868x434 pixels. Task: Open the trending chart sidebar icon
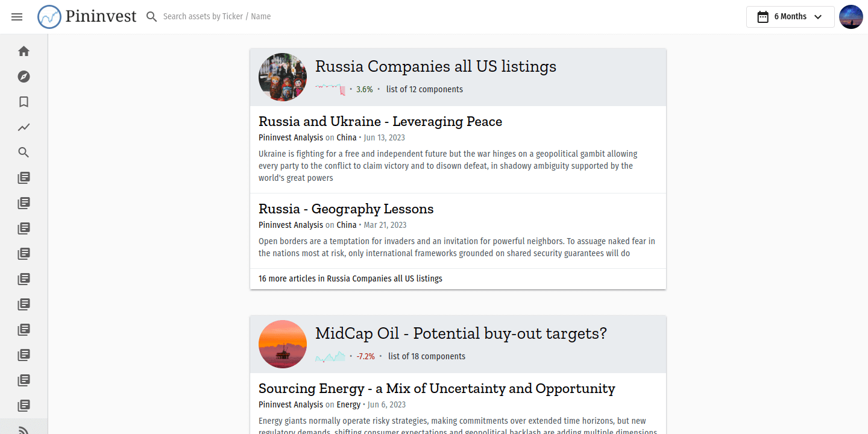tap(24, 127)
